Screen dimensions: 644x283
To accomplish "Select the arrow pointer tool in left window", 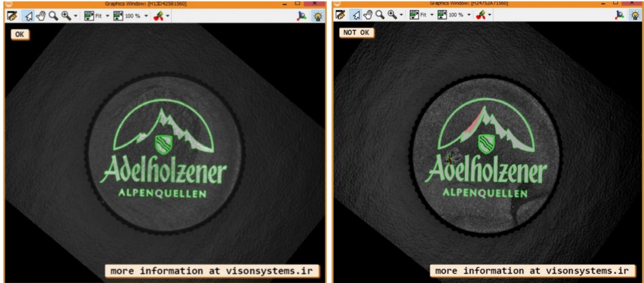I will tap(29, 16).
